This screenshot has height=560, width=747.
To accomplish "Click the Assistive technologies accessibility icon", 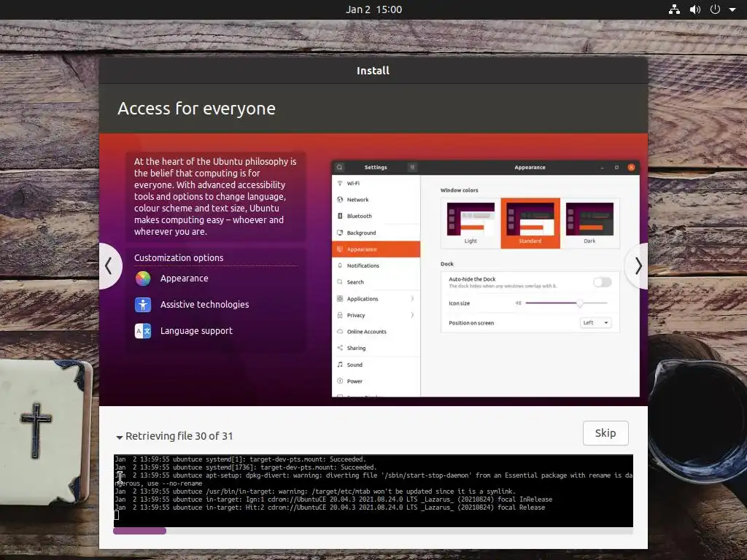I will pyautogui.click(x=143, y=304).
